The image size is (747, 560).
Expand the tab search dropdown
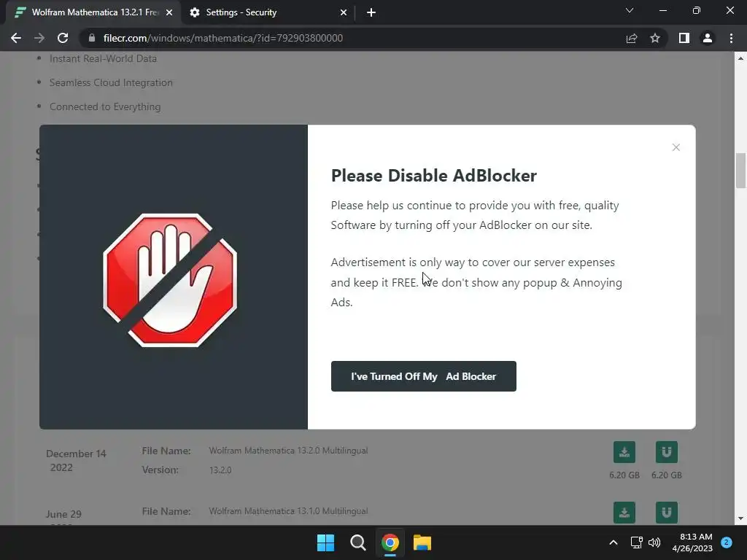(x=630, y=10)
